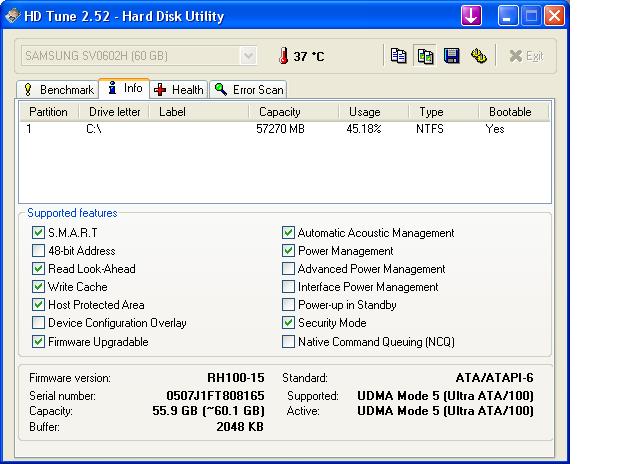
Task: Click the Usage column header
Action: tap(373, 112)
